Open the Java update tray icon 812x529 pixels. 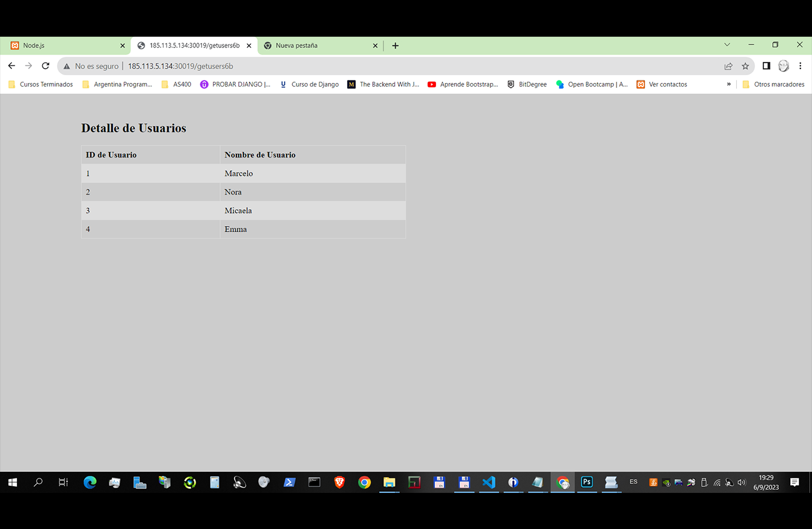[x=653, y=482]
